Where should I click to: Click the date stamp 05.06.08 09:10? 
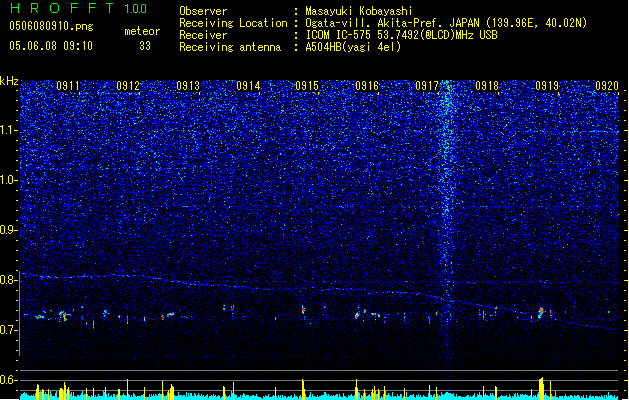pyautogui.click(x=51, y=46)
